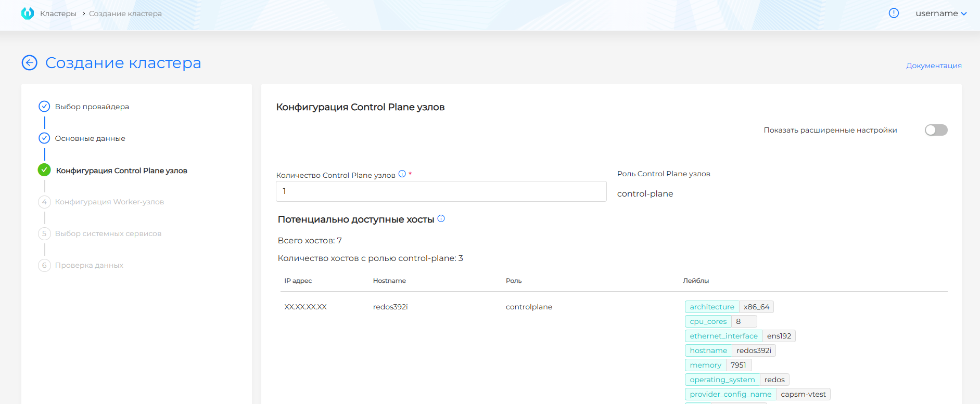
Task: Click the Hostname column header
Action: tap(389, 281)
